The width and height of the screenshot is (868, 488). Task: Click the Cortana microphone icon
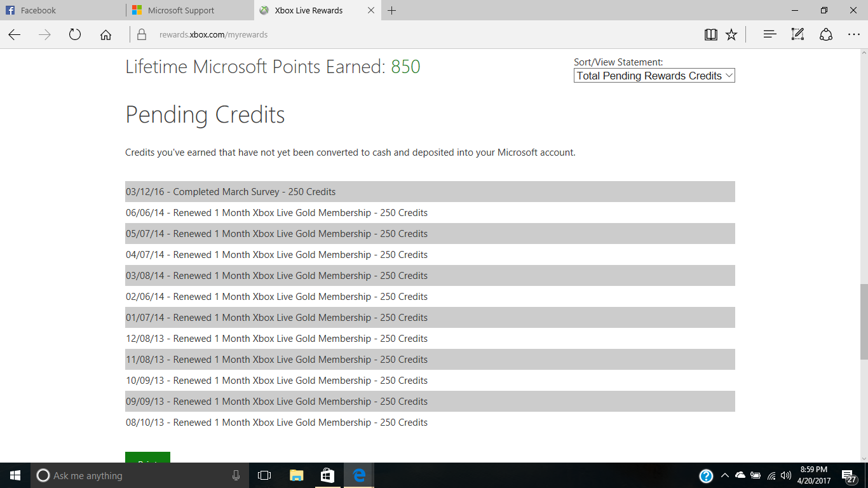(x=236, y=475)
